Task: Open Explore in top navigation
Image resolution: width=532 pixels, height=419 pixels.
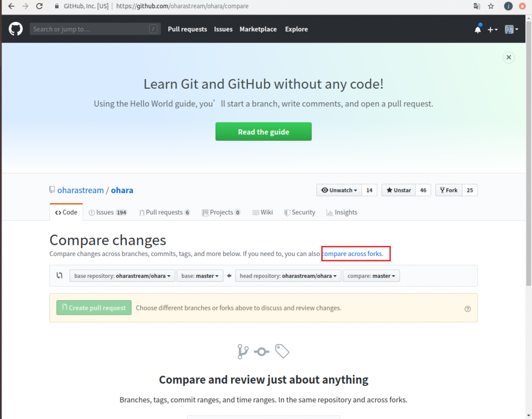Action: [x=296, y=29]
